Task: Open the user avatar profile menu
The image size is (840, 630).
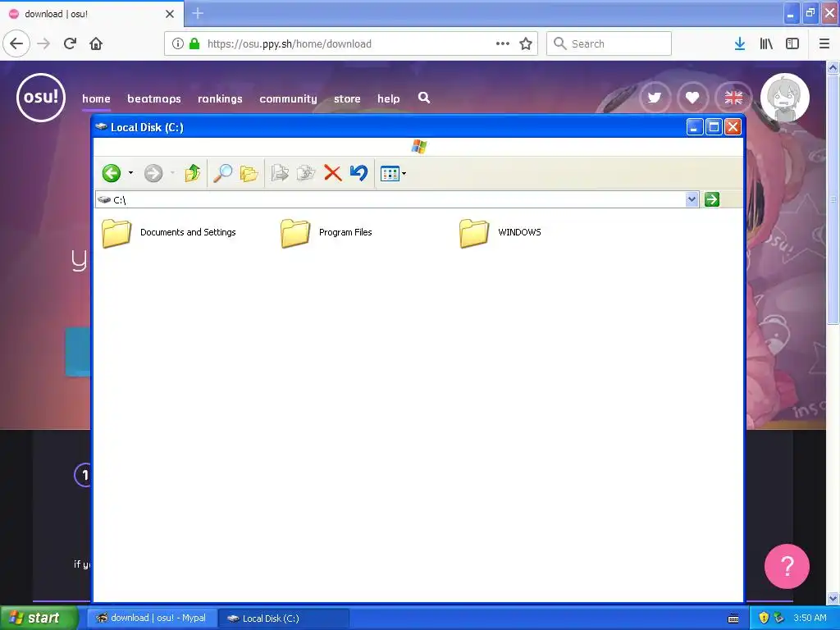Action: tap(784, 98)
